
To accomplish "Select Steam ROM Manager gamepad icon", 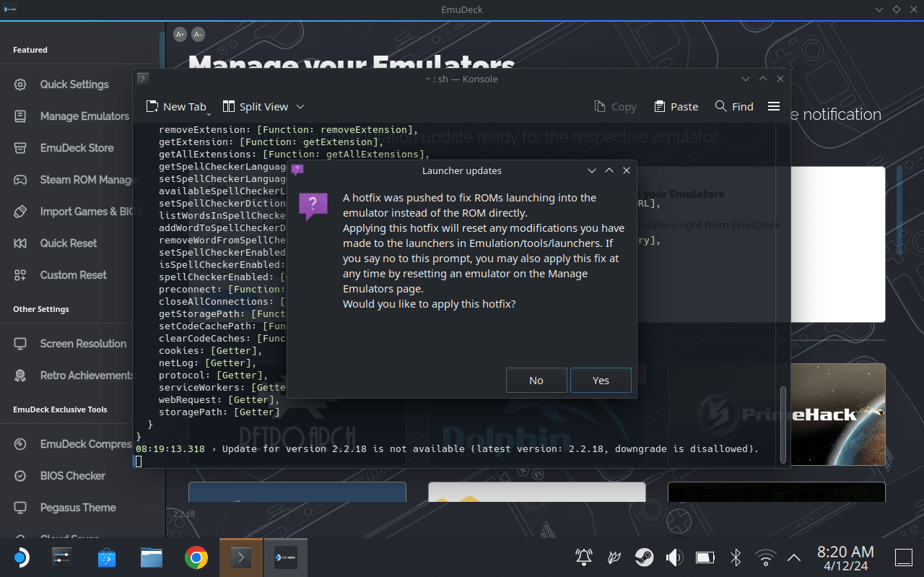I will [20, 180].
